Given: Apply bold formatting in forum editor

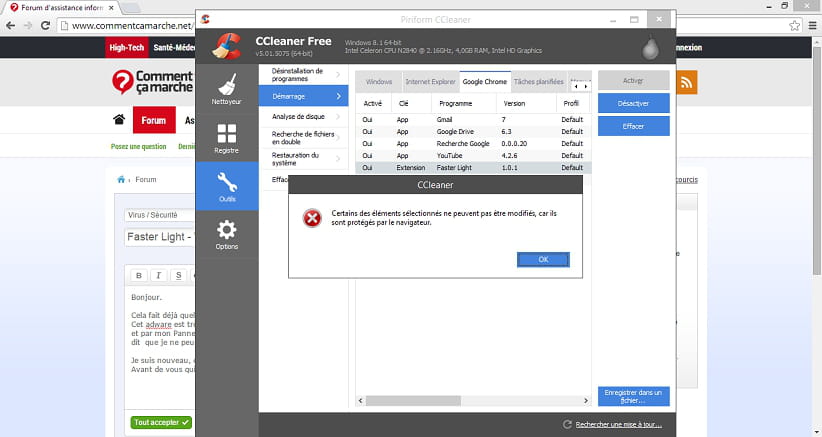Looking at the screenshot, I should coord(139,275).
